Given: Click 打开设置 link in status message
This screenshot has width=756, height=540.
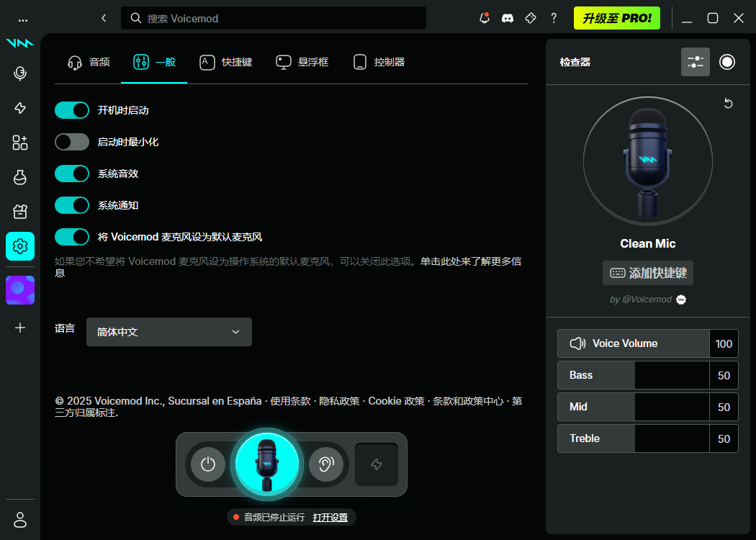Looking at the screenshot, I should click(330, 518).
